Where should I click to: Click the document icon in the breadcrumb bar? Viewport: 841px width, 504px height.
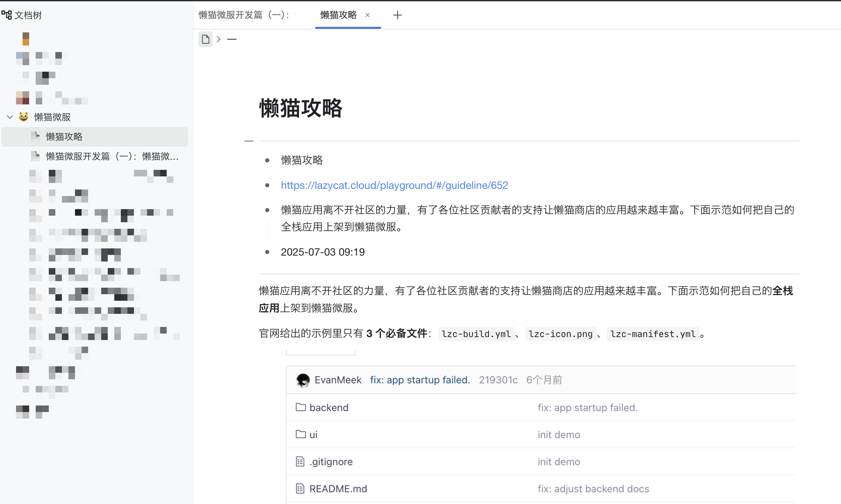(205, 39)
